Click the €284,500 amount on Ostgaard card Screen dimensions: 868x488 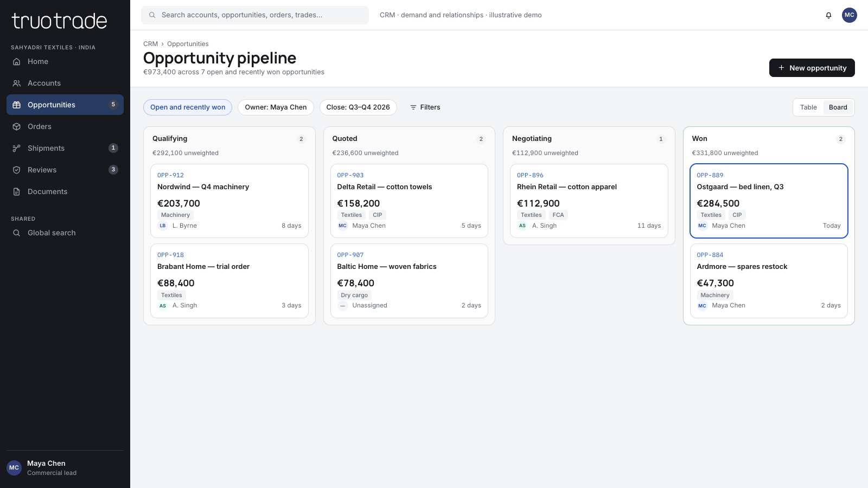(x=718, y=203)
